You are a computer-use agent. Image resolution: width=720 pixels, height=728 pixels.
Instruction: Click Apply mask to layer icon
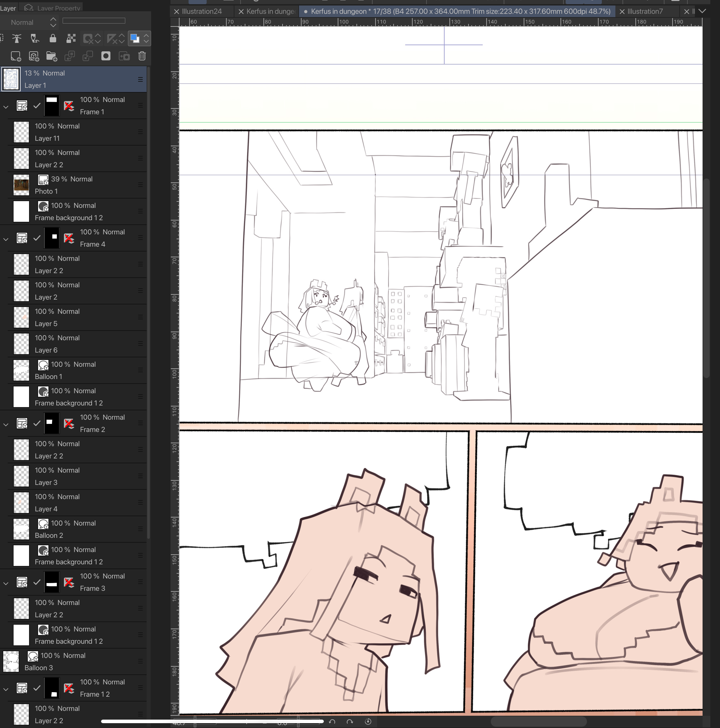pos(124,56)
